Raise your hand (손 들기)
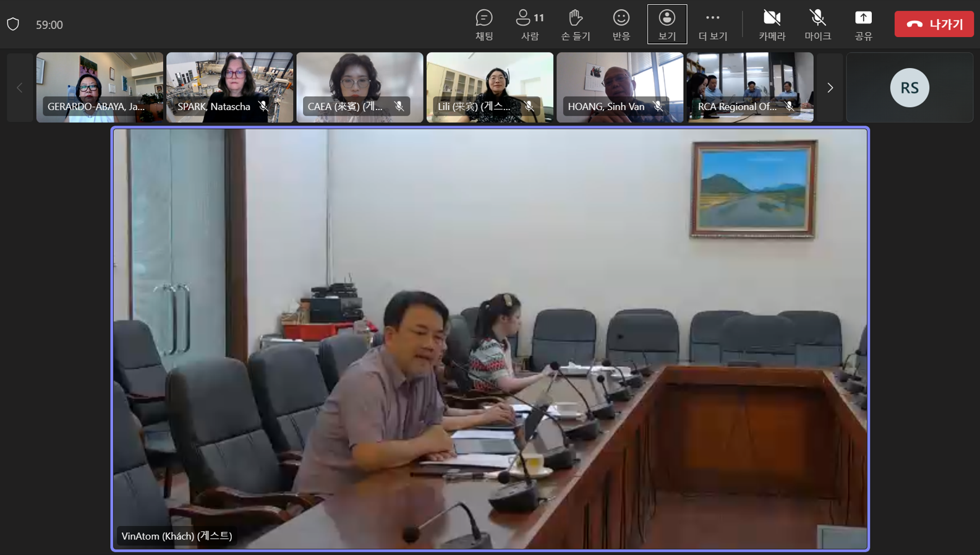This screenshot has width=980, height=555. (x=576, y=25)
